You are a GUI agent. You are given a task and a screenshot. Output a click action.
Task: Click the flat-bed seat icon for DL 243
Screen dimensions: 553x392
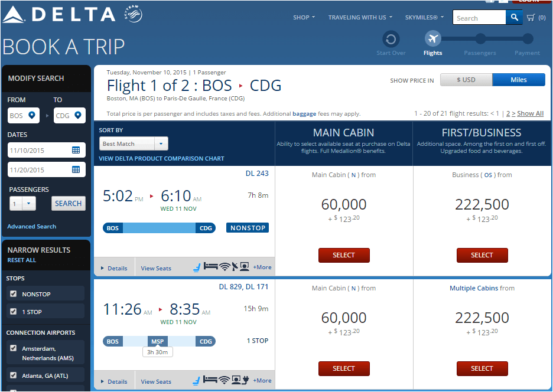coord(210,266)
